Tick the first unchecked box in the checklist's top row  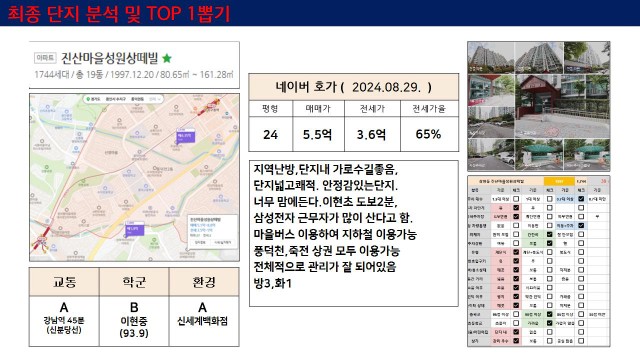pyautogui.click(x=516, y=199)
